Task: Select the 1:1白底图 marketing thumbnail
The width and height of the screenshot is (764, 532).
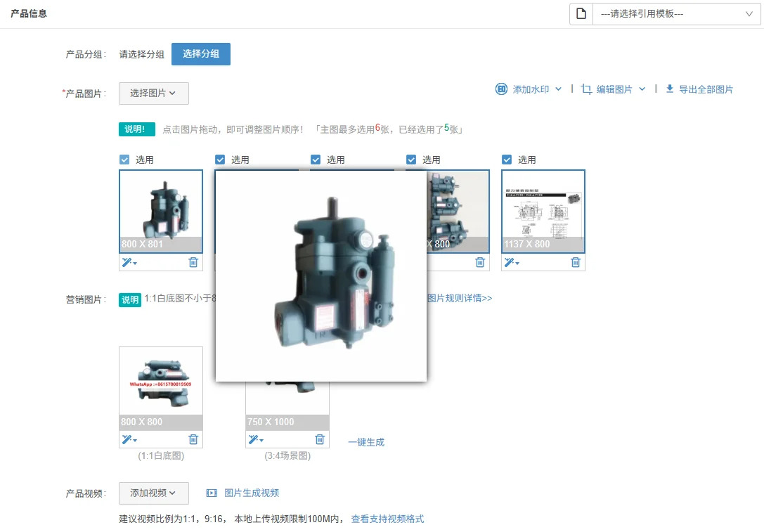Action: point(161,388)
